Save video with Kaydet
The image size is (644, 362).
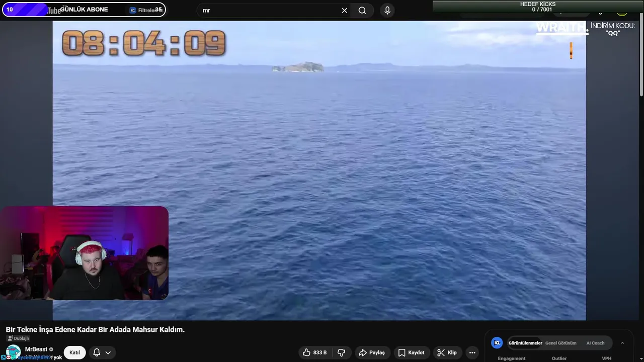[412, 352]
